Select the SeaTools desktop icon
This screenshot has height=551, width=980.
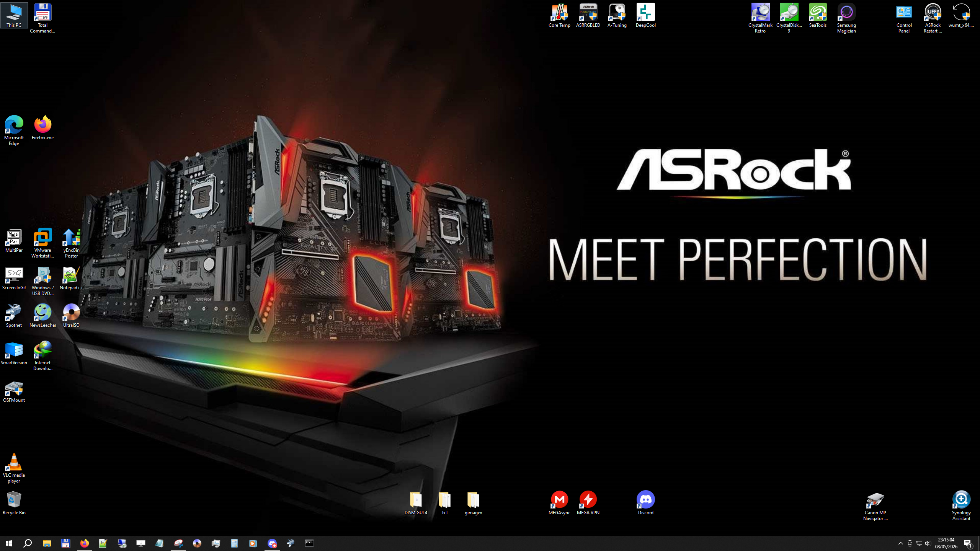point(818,16)
